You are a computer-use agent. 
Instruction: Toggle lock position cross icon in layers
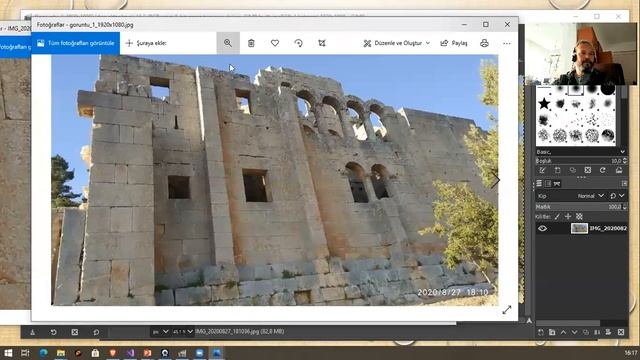coord(568,217)
